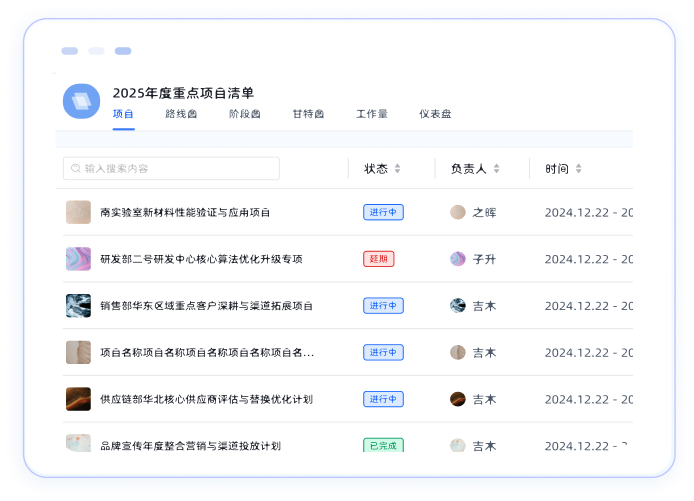694x501 pixels.
Task: Open thumbnail of 品牌宣传年度 project
Action: point(78,443)
